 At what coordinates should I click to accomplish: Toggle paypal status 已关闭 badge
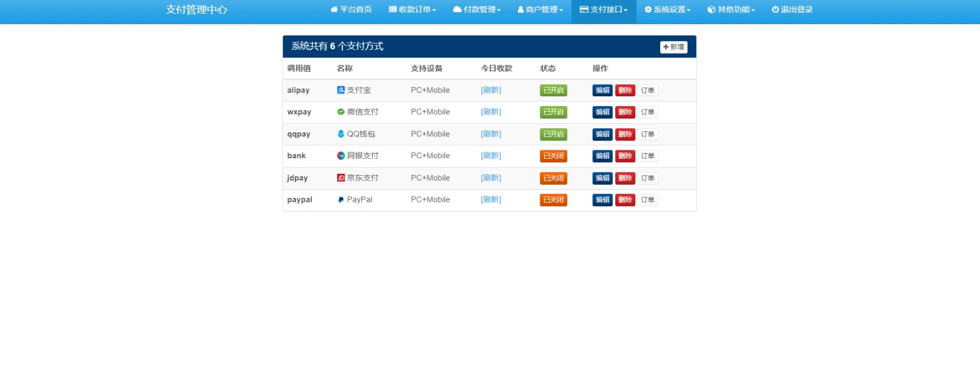click(553, 200)
